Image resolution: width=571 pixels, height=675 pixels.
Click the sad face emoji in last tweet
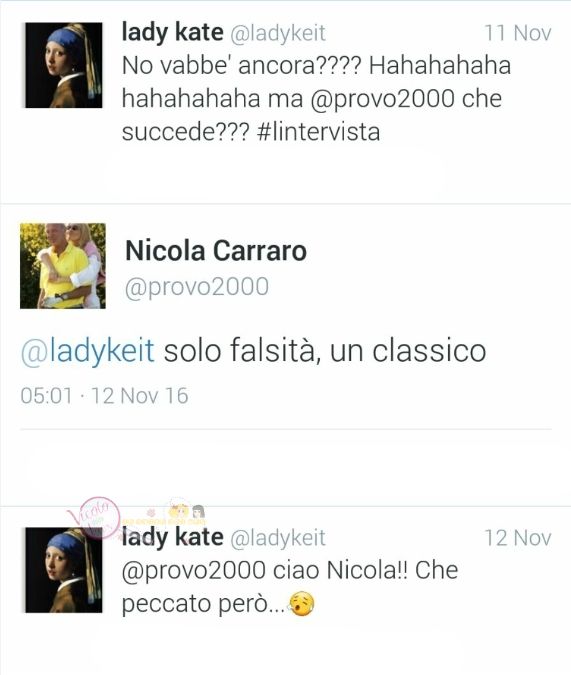click(301, 604)
